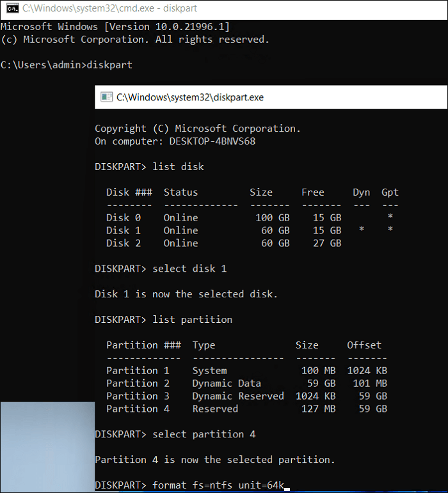The image size is (448, 493).
Task: Click the 'select disk 1' command
Action: (160, 269)
